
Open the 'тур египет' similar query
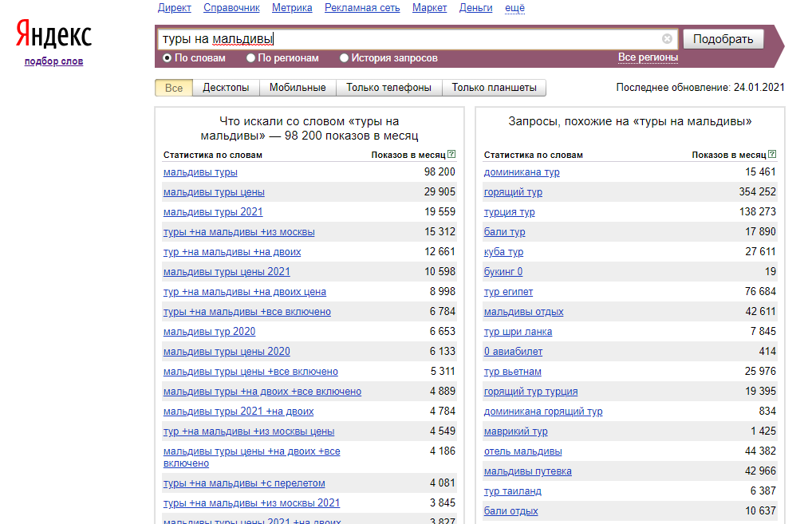point(508,292)
